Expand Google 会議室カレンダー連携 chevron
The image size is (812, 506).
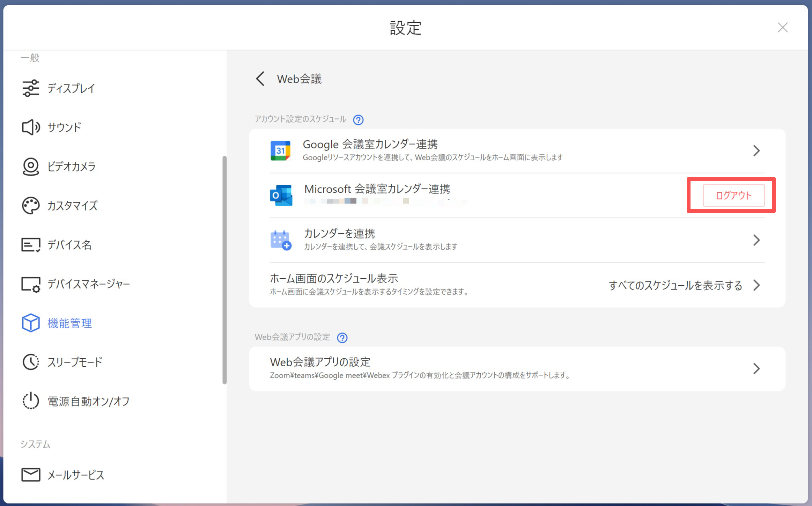756,151
